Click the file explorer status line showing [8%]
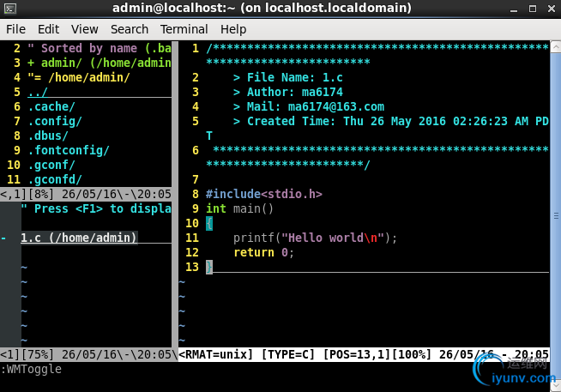Image resolution: width=561 pixels, height=392 pixels. point(86,194)
